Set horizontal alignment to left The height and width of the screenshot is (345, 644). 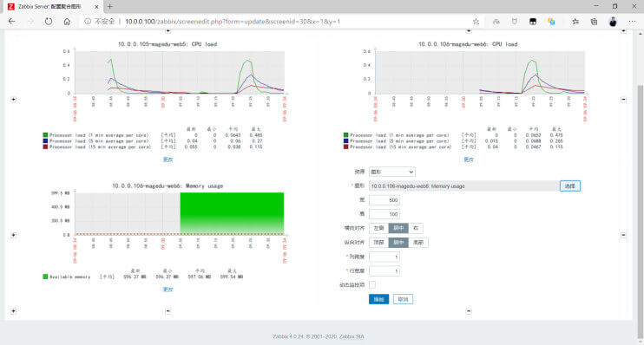tap(378, 228)
